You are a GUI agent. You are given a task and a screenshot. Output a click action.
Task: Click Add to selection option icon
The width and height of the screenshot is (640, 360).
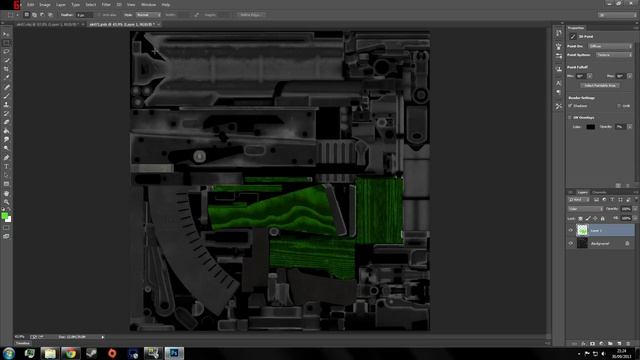34,15
